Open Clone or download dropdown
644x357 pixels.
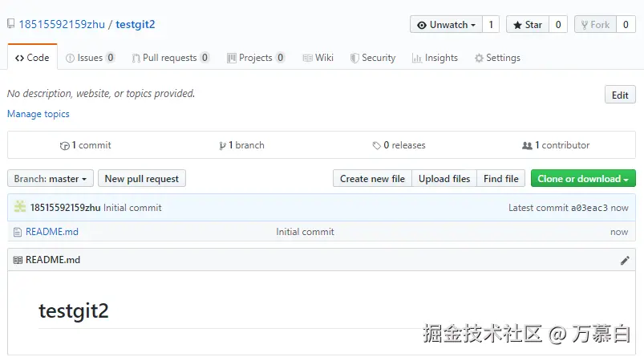pyautogui.click(x=583, y=179)
